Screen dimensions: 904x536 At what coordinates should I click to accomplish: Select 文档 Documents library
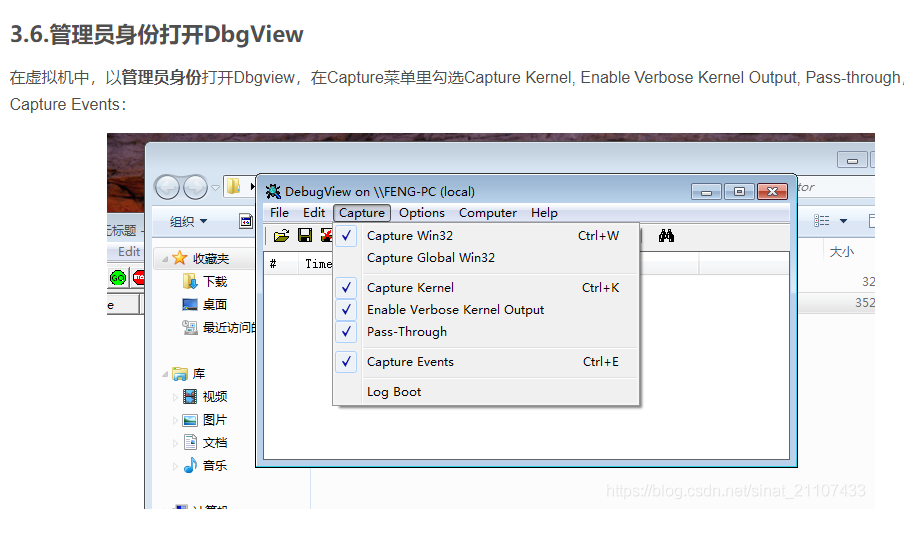[214, 443]
